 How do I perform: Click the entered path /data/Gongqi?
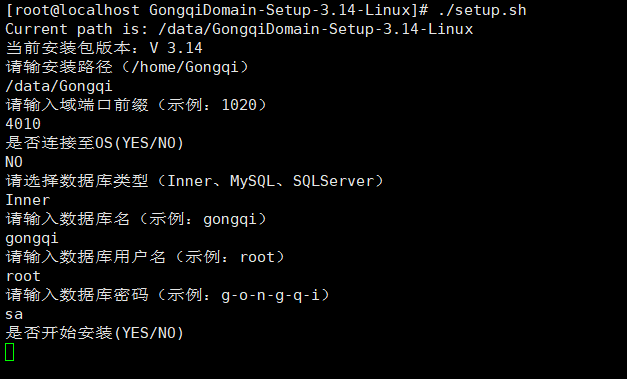(59, 86)
